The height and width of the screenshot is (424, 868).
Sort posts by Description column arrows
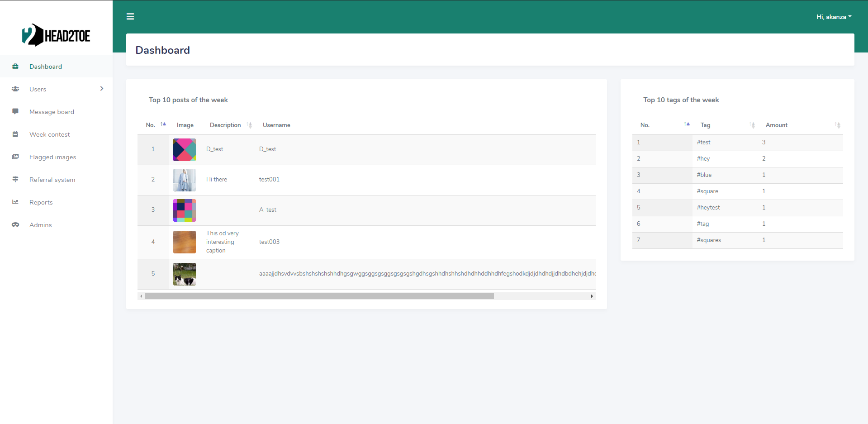[249, 125]
